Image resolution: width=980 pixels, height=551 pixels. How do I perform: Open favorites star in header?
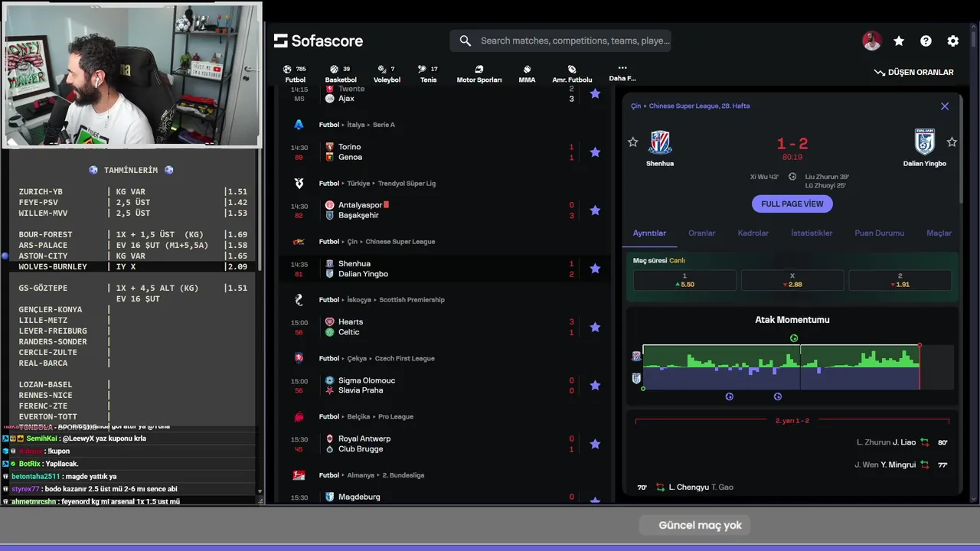point(899,41)
